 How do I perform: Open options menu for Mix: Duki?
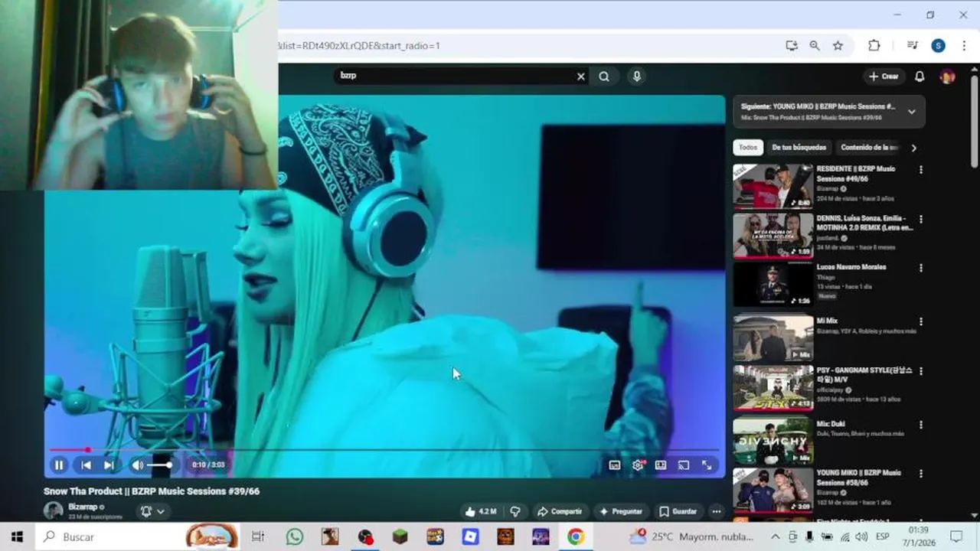click(920, 425)
